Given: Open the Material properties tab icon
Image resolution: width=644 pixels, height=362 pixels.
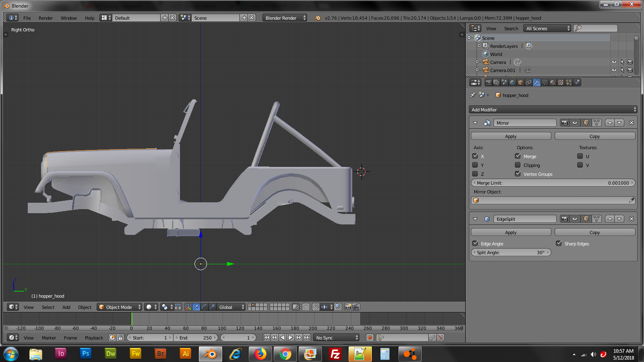Looking at the screenshot, I should (x=553, y=82).
